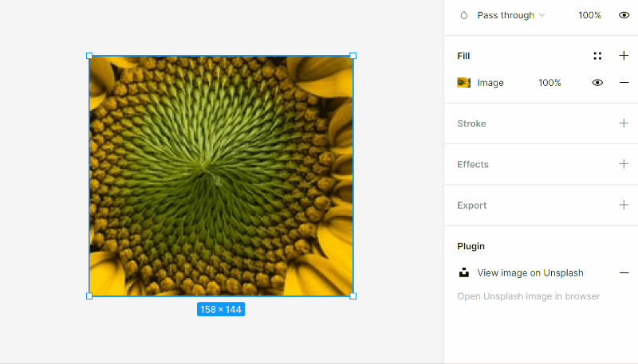The width and height of the screenshot is (638, 364).
Task: Hide the Image fill with eye icon
Action: 597,83
